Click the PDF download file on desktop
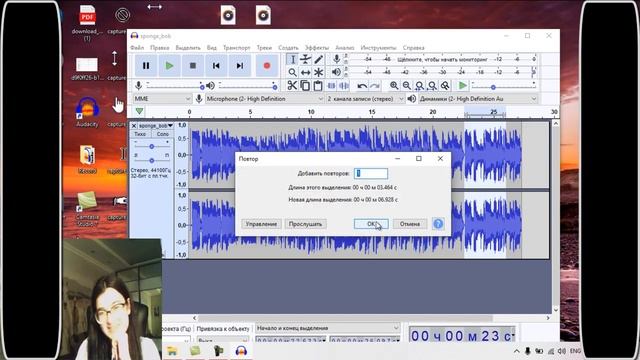Screen dimensions: 640x360 tap(87, 22)
